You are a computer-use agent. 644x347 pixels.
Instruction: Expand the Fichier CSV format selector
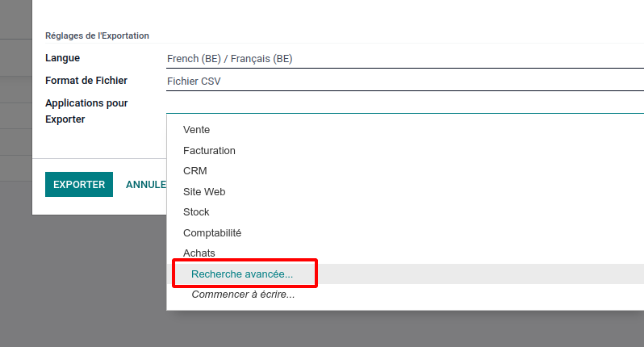(405, 82)
